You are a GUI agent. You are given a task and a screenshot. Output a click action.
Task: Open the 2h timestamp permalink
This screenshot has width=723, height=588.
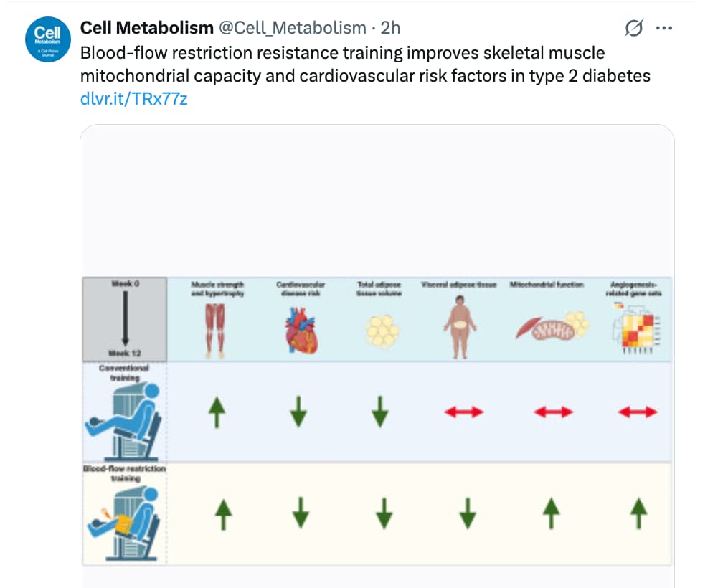[390, 28]
